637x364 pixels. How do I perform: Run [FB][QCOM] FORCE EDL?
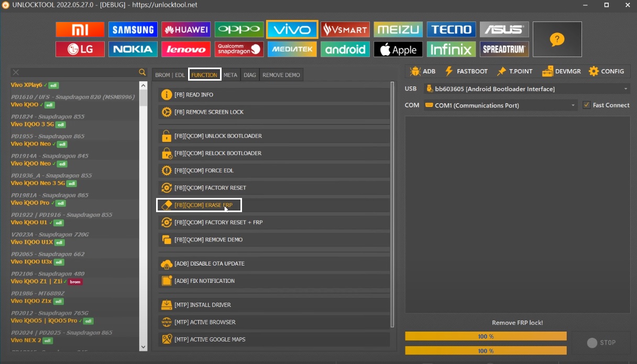coord(274,171)
